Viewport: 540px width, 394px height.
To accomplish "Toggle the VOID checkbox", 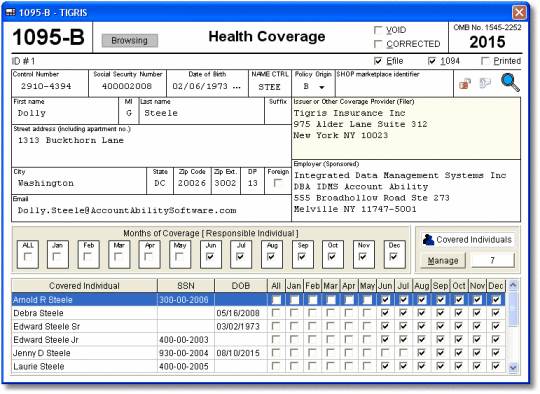I will click(x=378, y=30).
